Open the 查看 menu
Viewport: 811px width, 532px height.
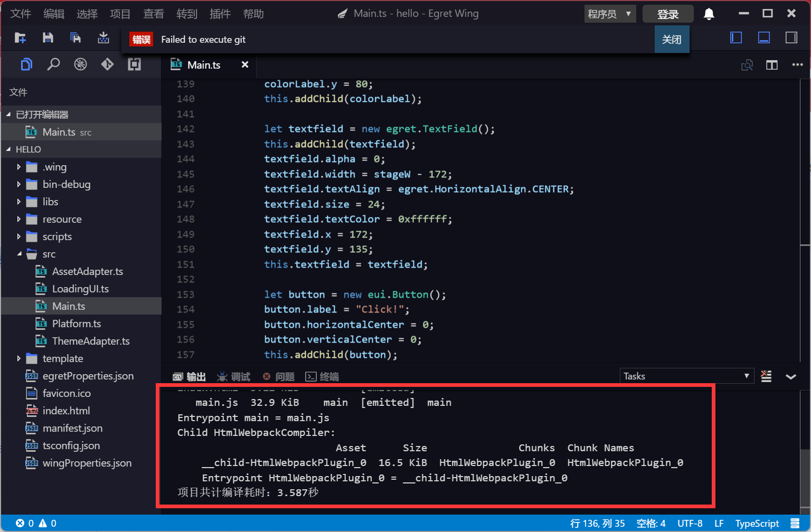154,14
